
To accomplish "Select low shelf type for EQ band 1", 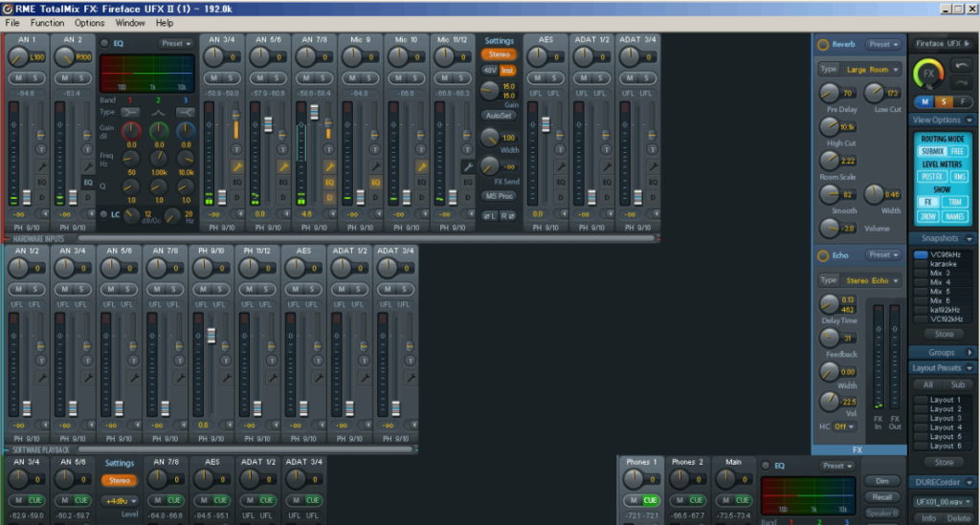I will pos(130,112).
